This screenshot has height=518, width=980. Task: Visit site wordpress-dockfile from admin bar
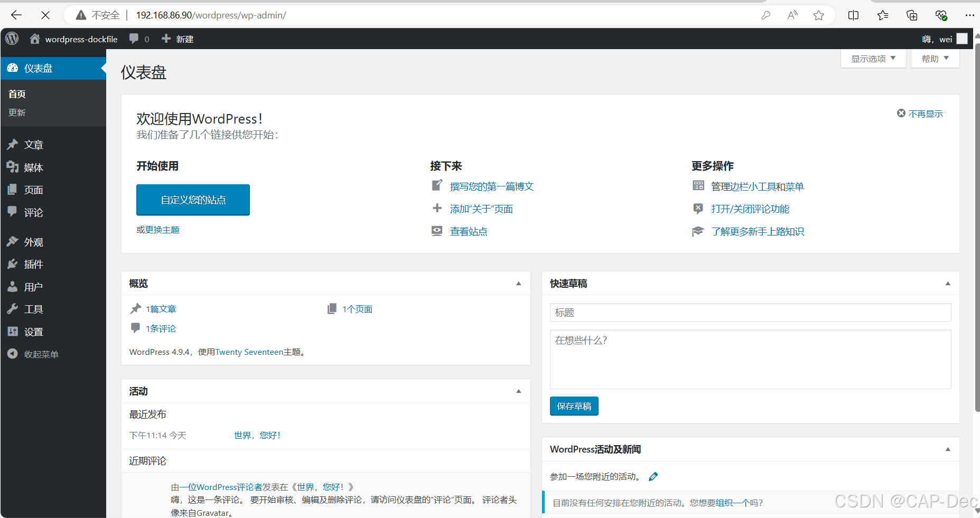[x=73, y=39]
